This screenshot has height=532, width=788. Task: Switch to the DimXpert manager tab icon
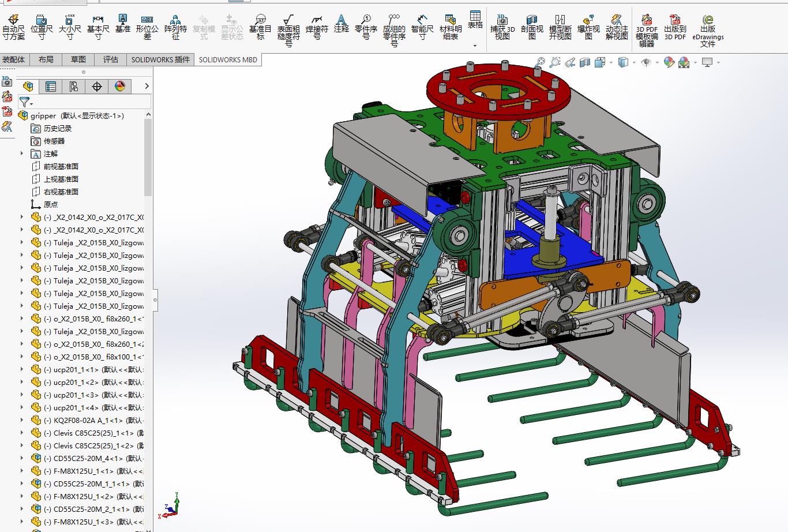coord(96,87)
